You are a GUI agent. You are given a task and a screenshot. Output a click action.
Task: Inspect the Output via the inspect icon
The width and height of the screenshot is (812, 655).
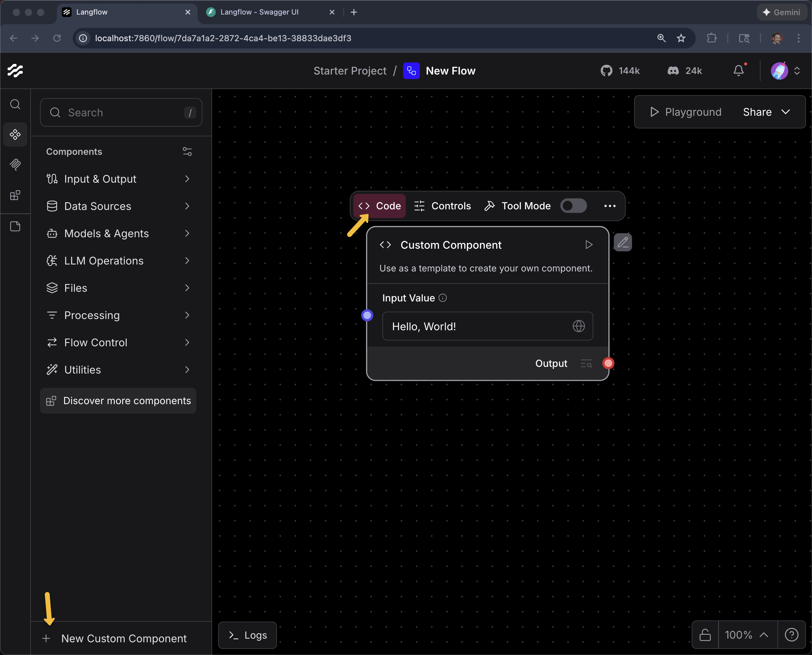586,363
